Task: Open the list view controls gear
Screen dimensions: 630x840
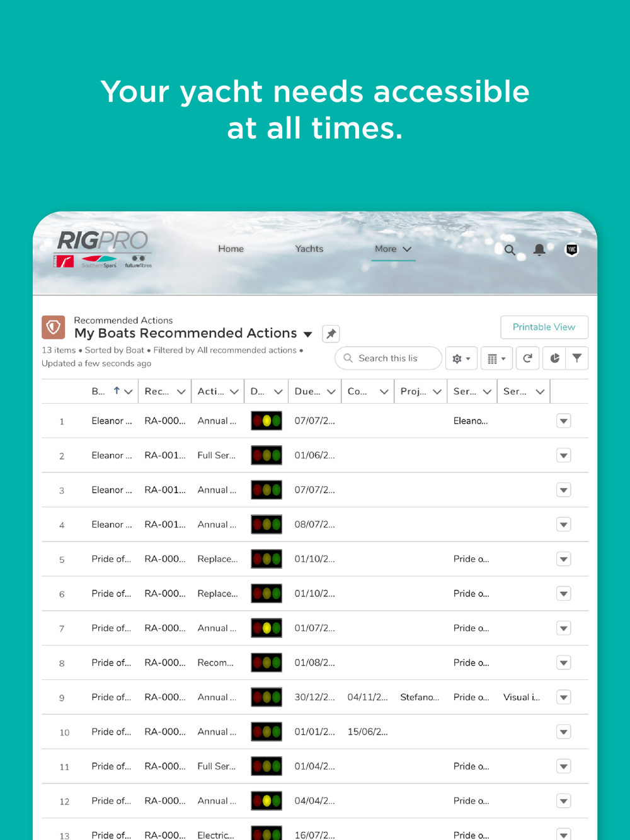Action: pos(461,358)
